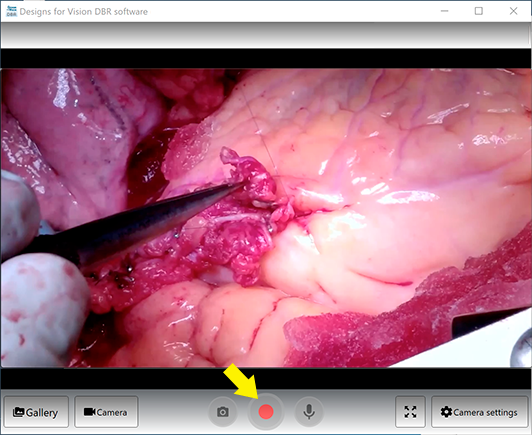Close the Designs for Vision DBR window
Screen dimensions: 532x435
[513, 11]
